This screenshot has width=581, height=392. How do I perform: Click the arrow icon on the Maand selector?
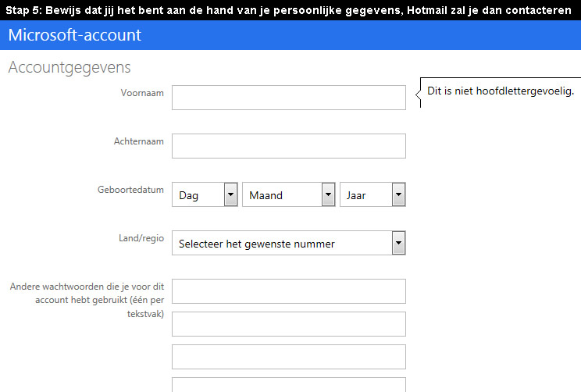(x=328, y=194)
